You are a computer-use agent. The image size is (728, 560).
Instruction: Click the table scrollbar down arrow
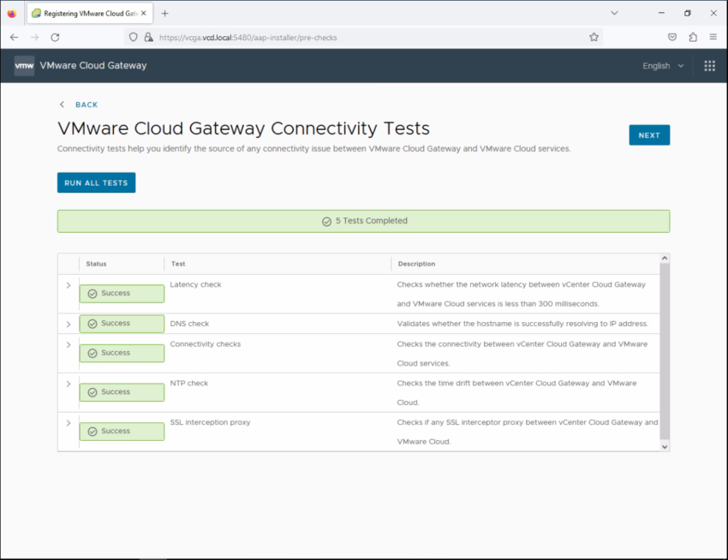click(x=664, y=445)
